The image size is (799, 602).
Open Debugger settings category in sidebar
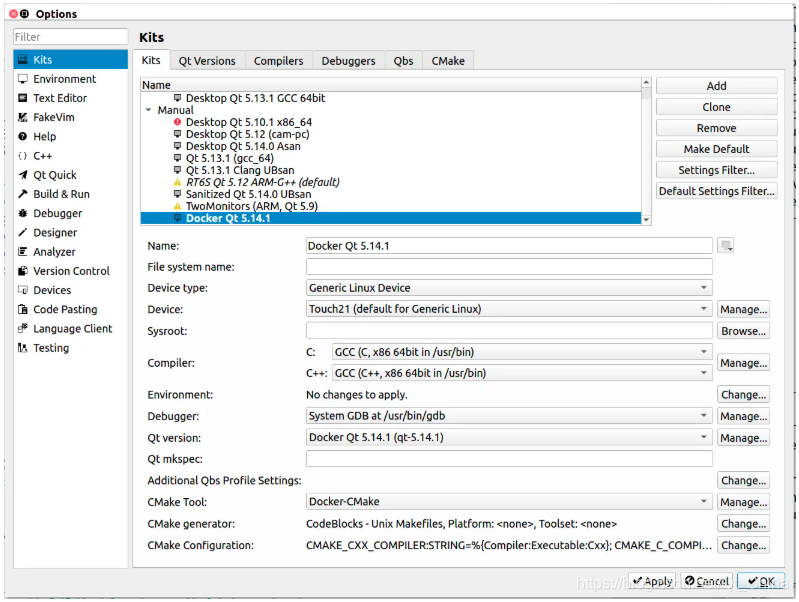70,214
